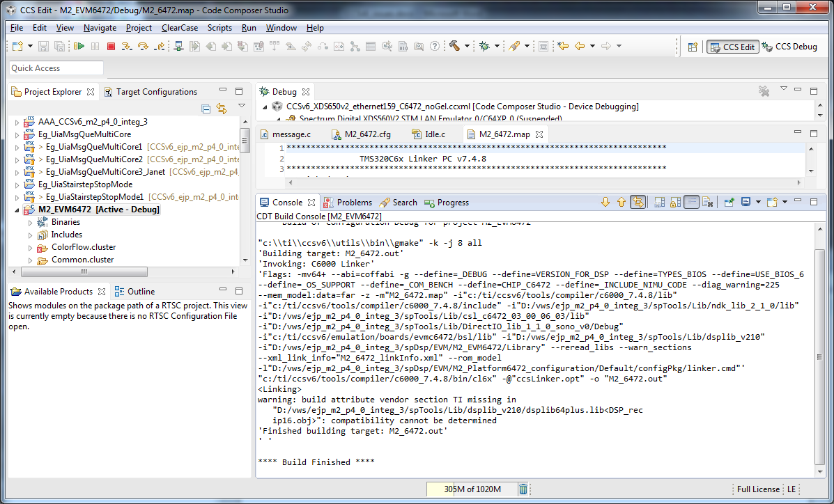Click the green Debug bug icon

pyautogui.click(x=484, y=46)
